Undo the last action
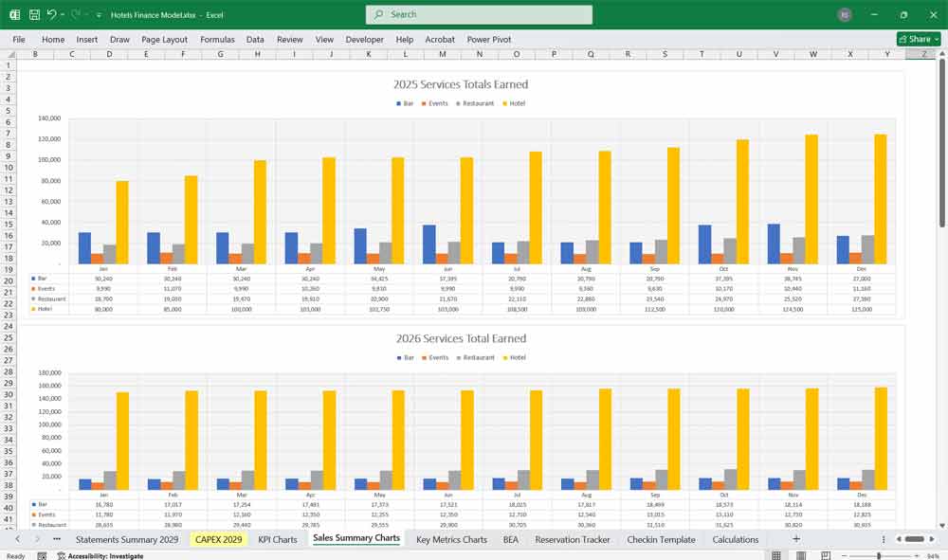This screenshot has height=560, width=948. point(52,13)
